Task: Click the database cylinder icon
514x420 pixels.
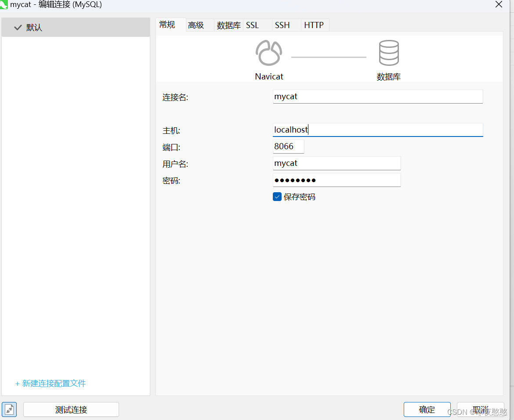Action: 389,53
